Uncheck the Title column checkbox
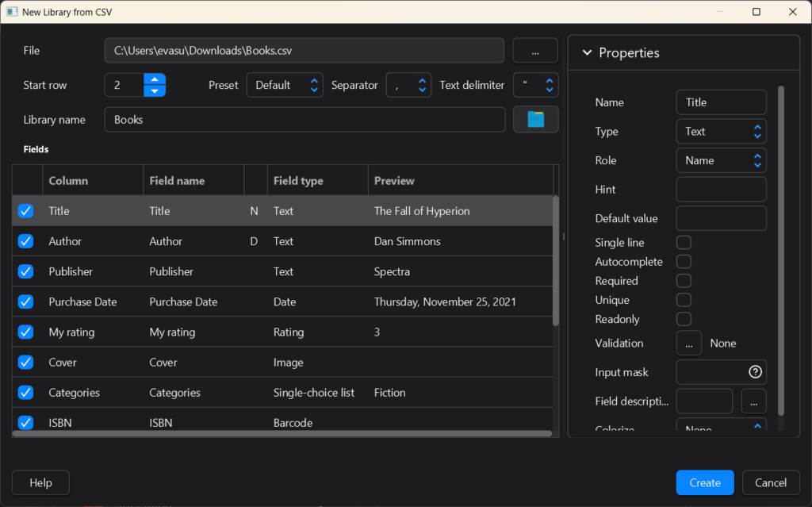The image size is (812, 507). click(x=25, y=211)
